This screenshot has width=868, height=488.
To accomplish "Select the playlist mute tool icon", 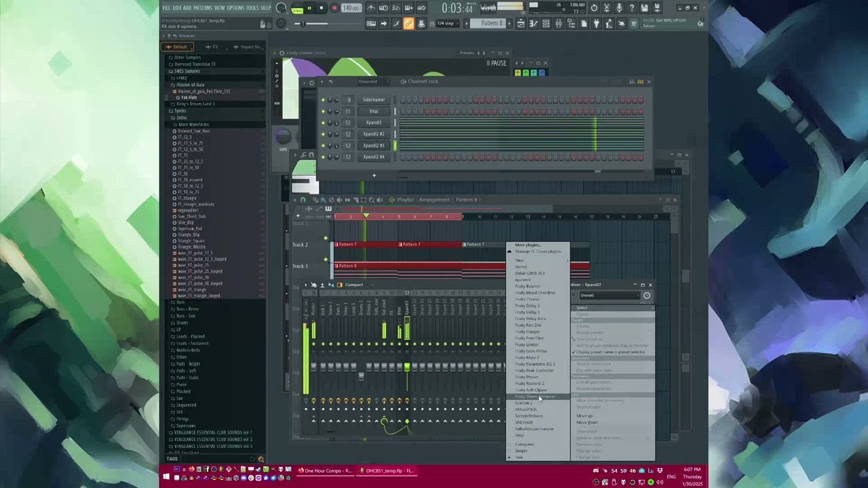I will pos(339,200).
